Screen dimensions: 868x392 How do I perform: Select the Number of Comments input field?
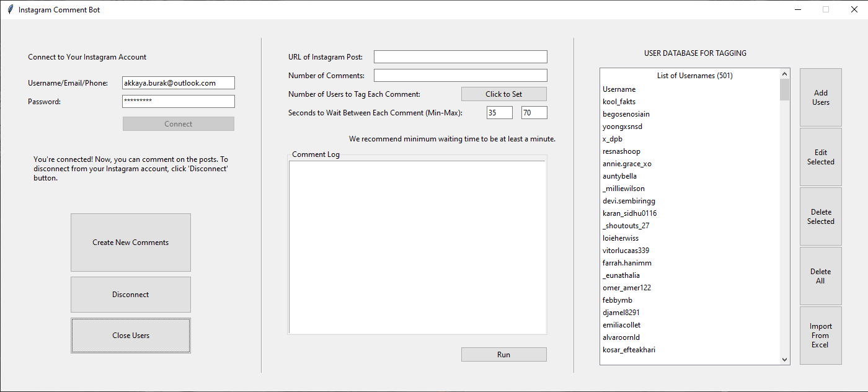[460, 75]
